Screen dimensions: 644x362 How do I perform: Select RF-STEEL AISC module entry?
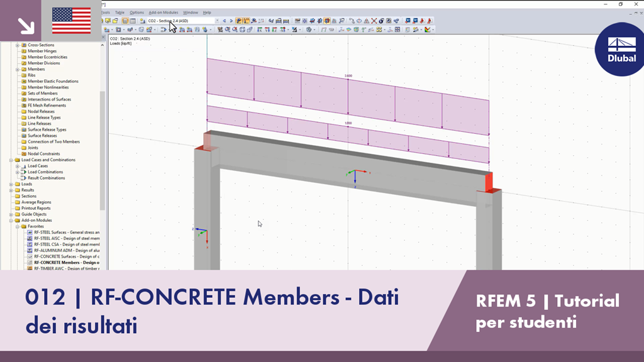67,238
